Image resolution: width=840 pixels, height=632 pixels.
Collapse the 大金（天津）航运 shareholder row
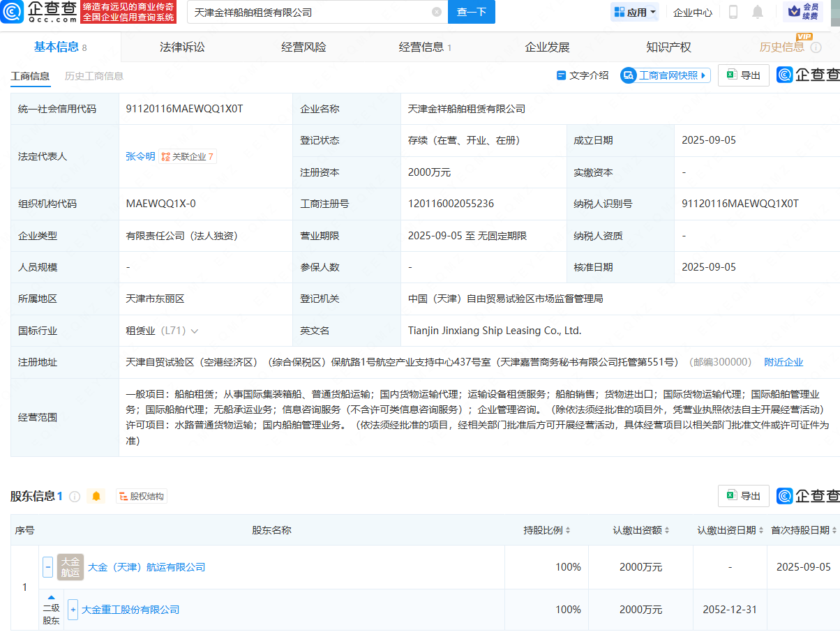[x=47, y=567]
